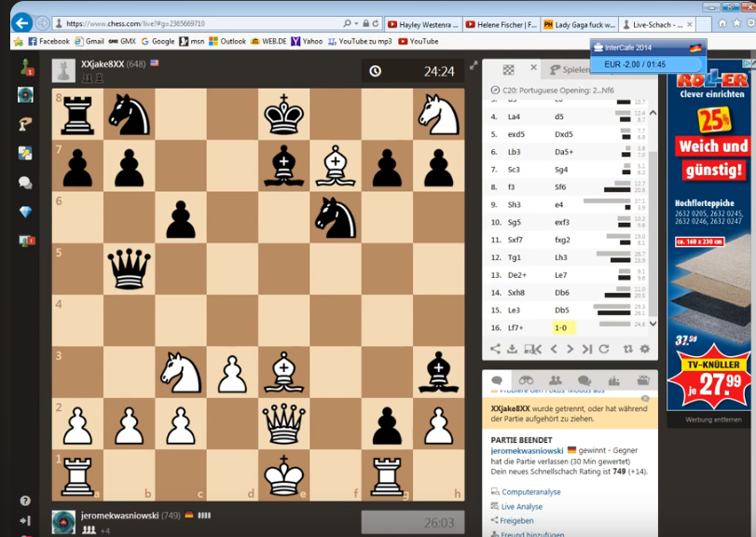The image size is (756, 537).
Task: Click the opening name C20 Portuguese Opening
Action: coord(557,90)
